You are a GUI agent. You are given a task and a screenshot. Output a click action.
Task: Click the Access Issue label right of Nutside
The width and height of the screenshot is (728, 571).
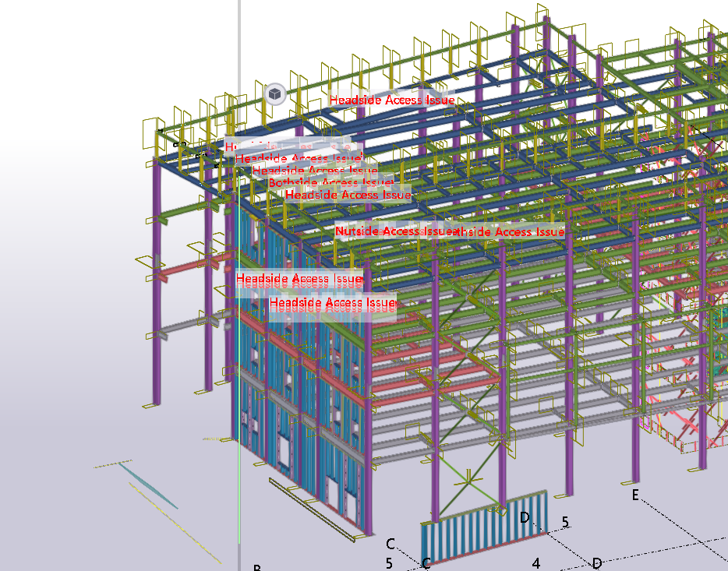[x=507, y=231]
